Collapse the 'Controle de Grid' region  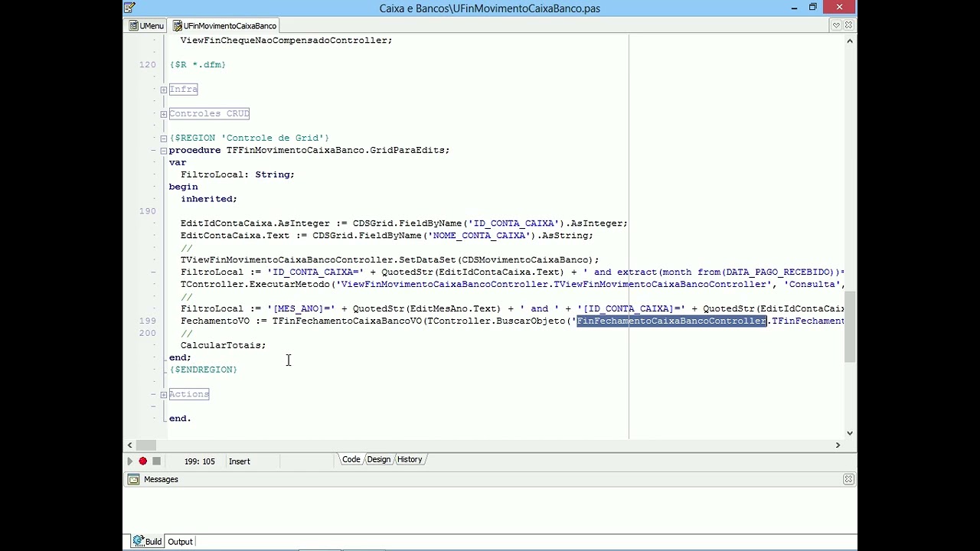tap(164, 139)
